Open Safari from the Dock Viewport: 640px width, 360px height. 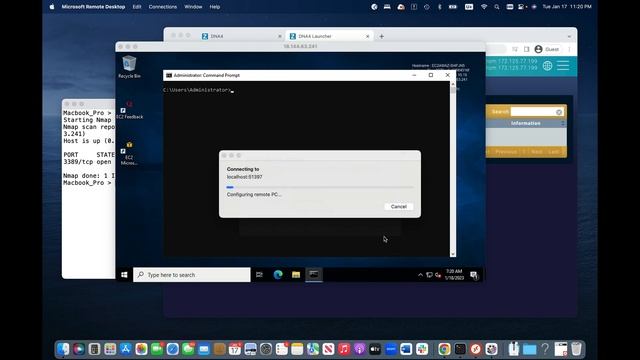pos(173,349)
